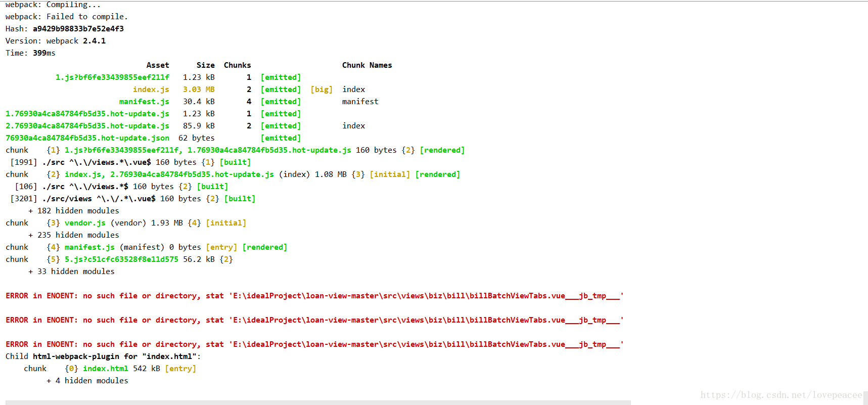868x405 pixels.
Task: Click the [106] module id
Action: click(x=26, y=187)
